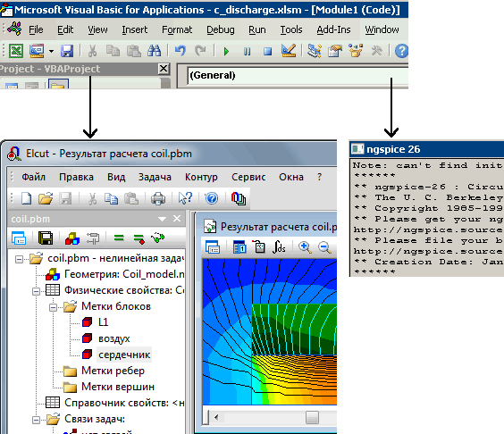Open the Tools menu in VBA editor
The width and height of the screenshot is (504, 434).
[291, 29]
